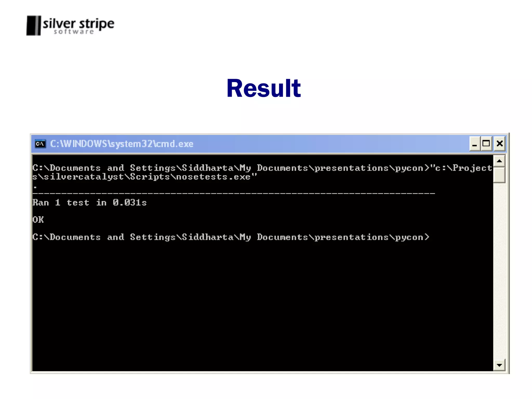The width and height of the screenshot is (532, 399).
Task: Close the cmd.exe console window
Action: (500, 144)
